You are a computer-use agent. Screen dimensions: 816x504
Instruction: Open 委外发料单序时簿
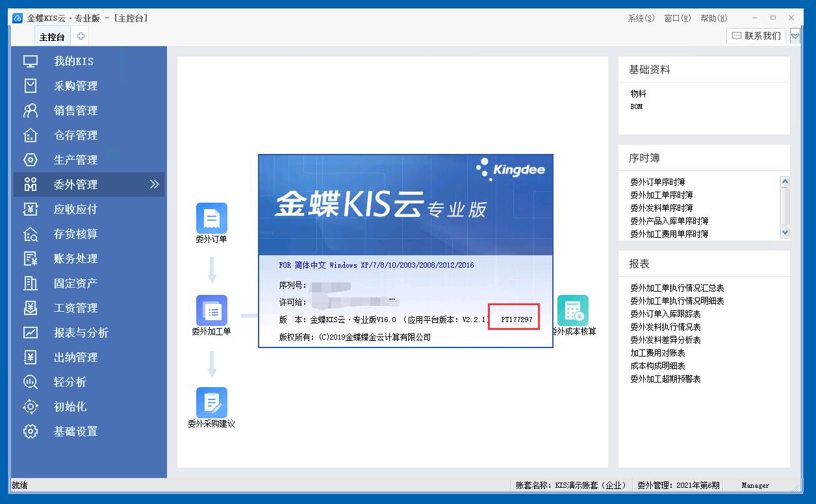tap(661, 208)
